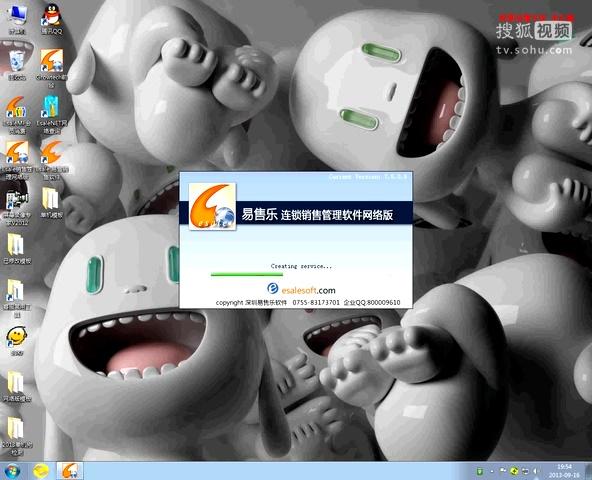This screenshot has height=480, width=592.
Task: Launch the Tencent QQ penguin shortcut
Action: pos(52,19)
